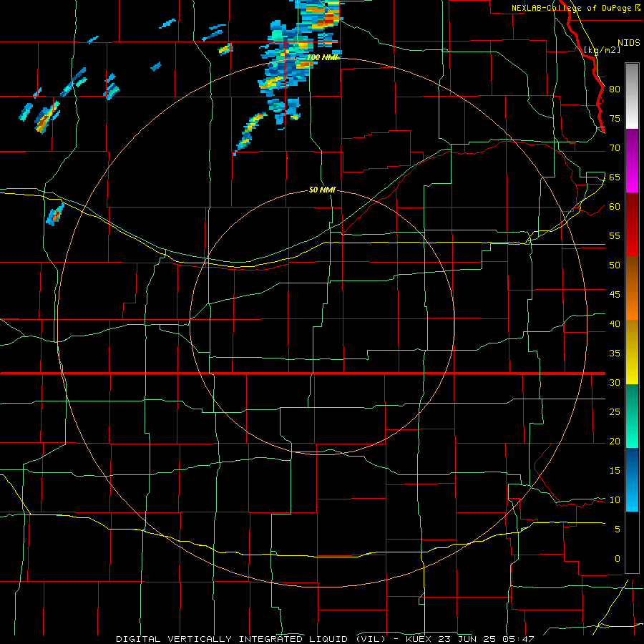The image size is (644, 644).
Task: Pick the orange-brown segment of the color bar
Action: 632,288
